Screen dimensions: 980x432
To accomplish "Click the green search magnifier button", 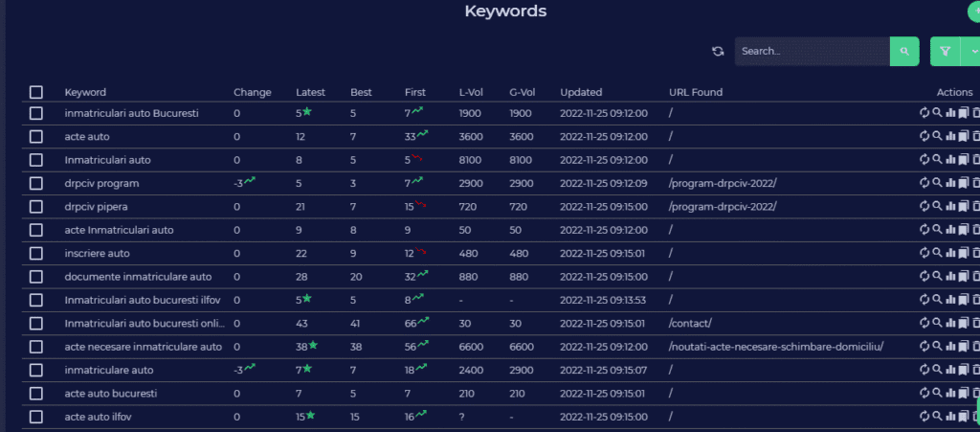I will click(903, 52).
